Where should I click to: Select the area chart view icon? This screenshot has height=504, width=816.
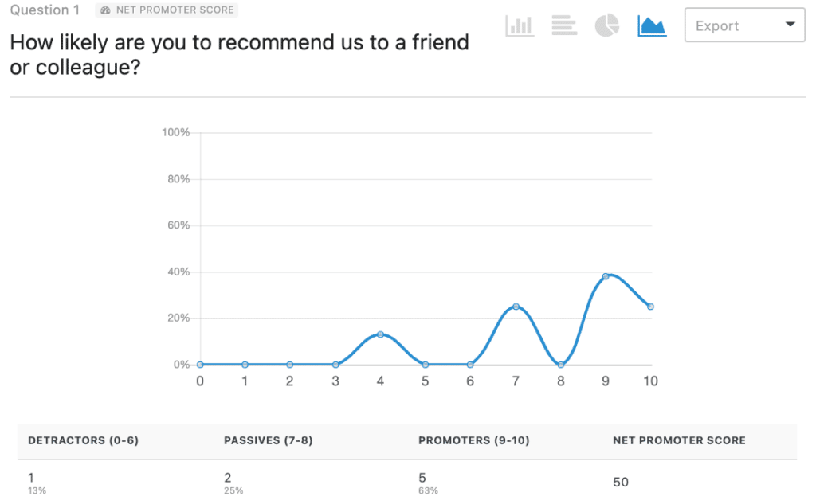point(651,25)
